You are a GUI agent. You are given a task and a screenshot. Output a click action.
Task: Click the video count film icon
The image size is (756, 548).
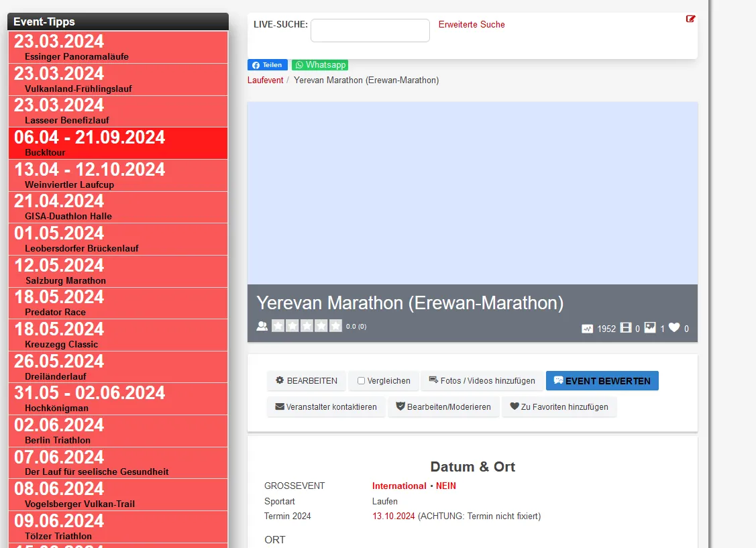pyautogui.click(x=626, y=328)
